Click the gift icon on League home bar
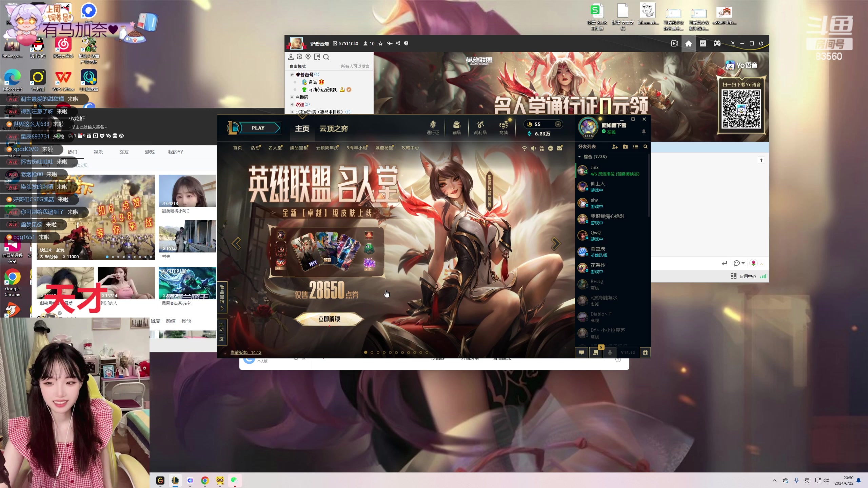Image resolution: width=868 pixels, height=488 pixels. pyautogui.click(x=542, y=148)
